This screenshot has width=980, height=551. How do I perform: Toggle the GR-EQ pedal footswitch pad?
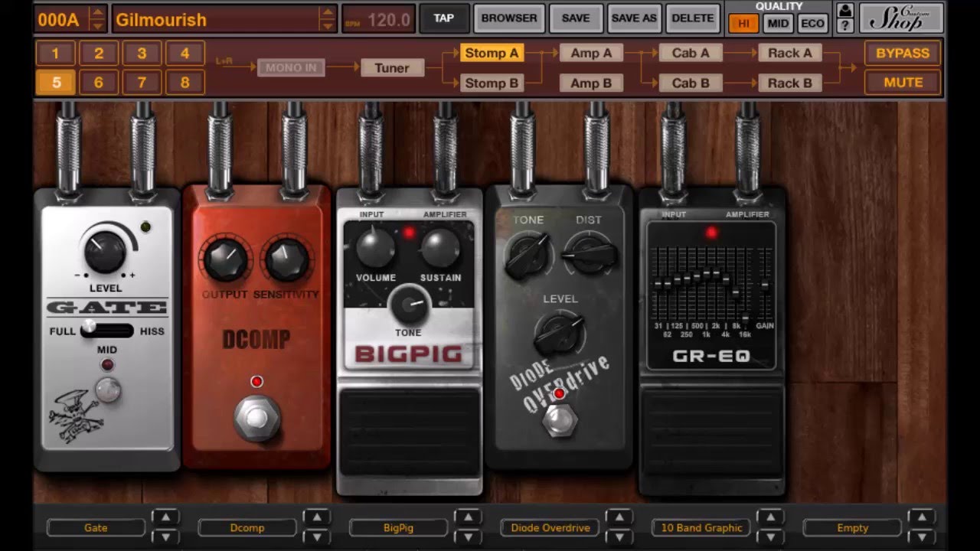[x=712, y=432]
